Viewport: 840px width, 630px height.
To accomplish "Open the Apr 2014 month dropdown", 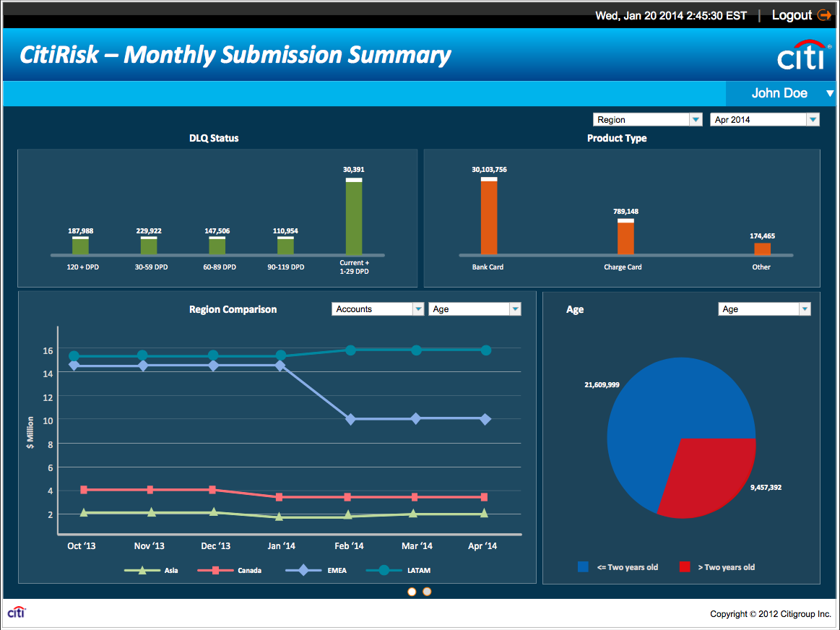I will point(764,119).
